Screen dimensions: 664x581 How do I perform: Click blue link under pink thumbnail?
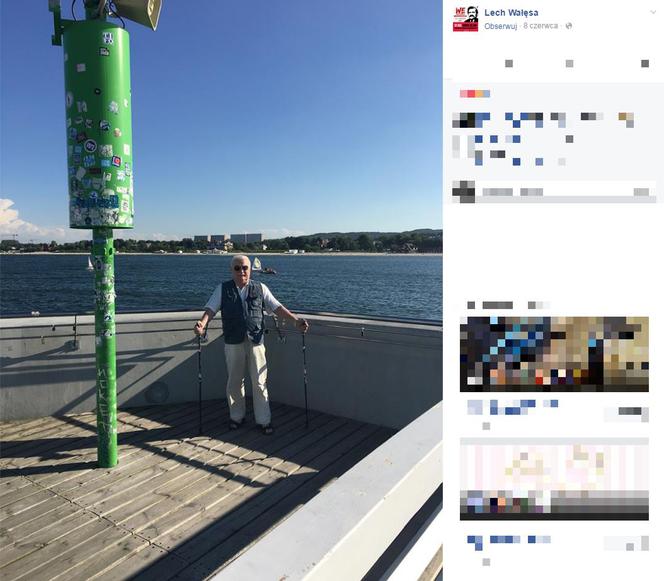coord(509,542)
